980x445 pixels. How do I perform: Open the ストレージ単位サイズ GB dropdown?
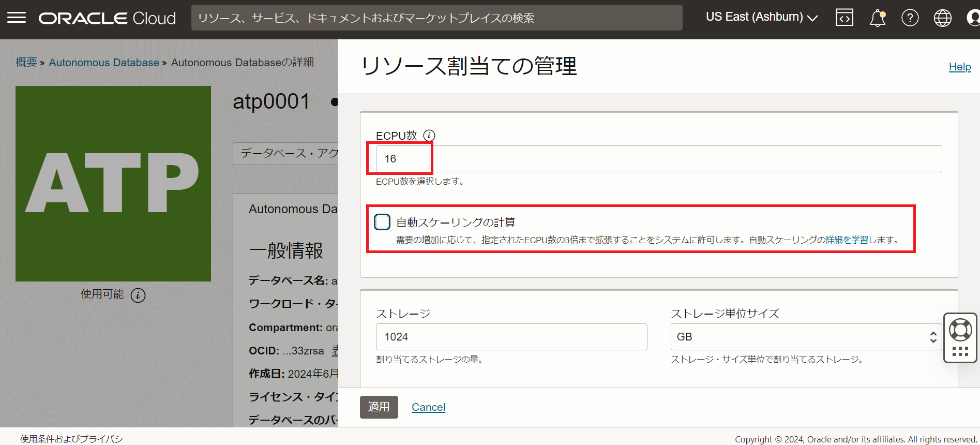coord(805,337)
